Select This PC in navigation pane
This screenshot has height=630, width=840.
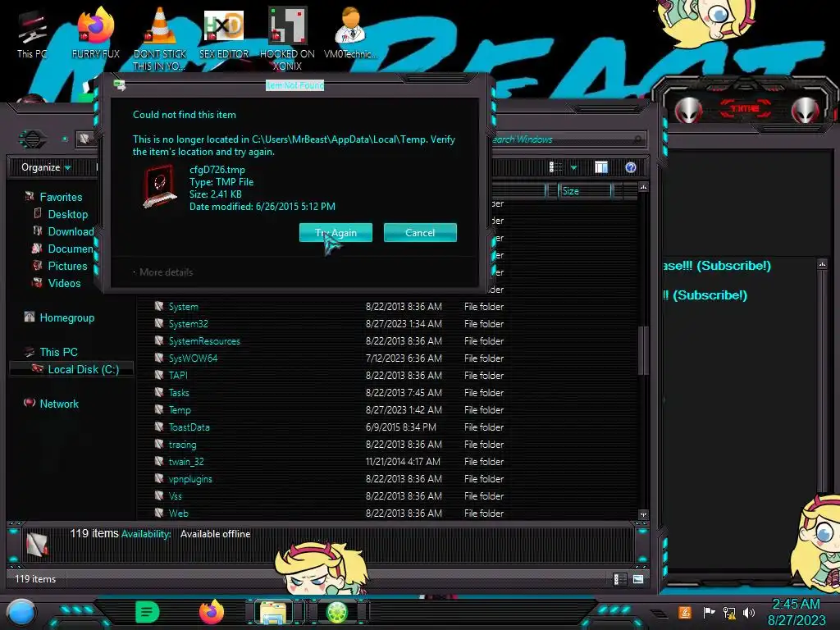point(58,352)
